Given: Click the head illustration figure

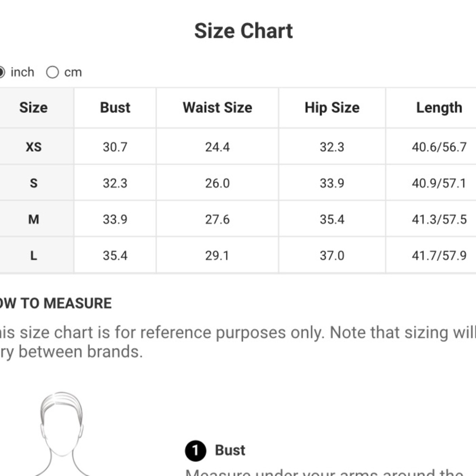Looking at the screenshot, I should pyautogui.click(x=62, y=434).
